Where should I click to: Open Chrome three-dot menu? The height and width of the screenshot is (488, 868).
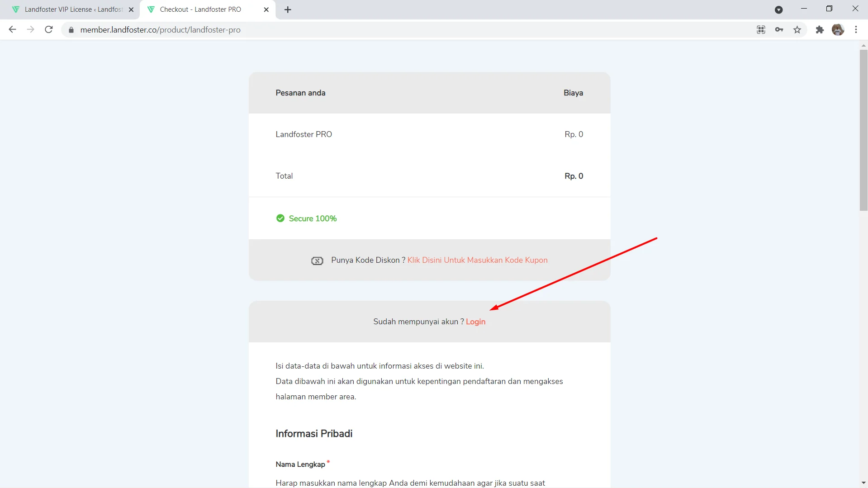856,30
